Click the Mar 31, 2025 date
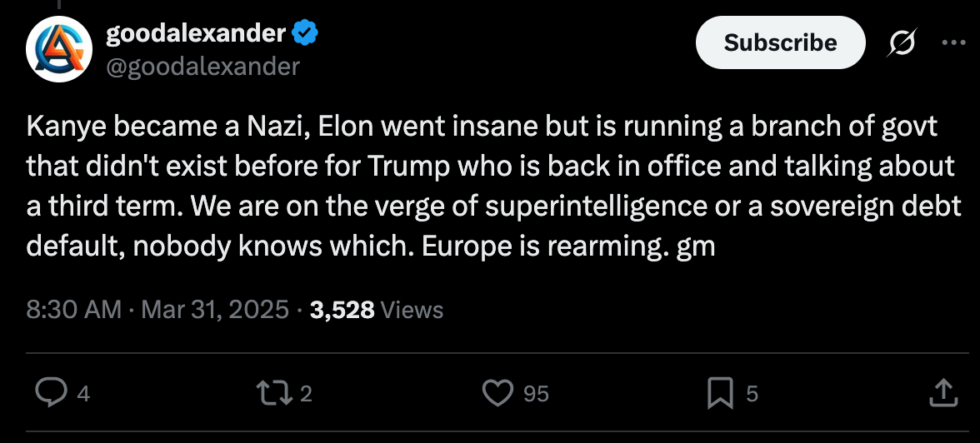Image resolution: width=980 pixels, height=443 pixels. (x=215, y=311)
